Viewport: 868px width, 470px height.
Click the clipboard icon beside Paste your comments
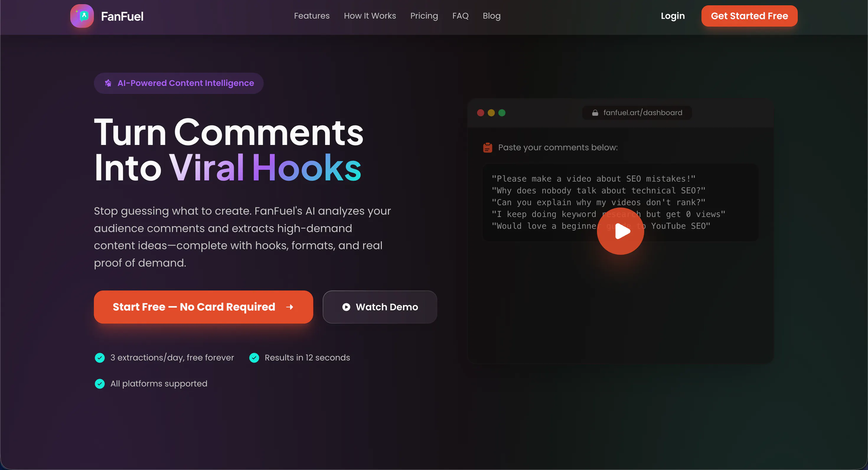coord(487,148)
